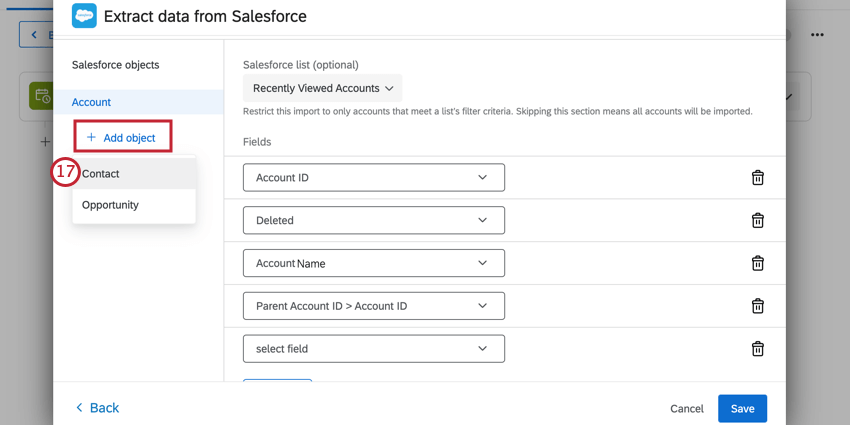This screenshot has width=850, height=425.
Task: Save the Salesforce extract configuration
Action: [743, 409]
